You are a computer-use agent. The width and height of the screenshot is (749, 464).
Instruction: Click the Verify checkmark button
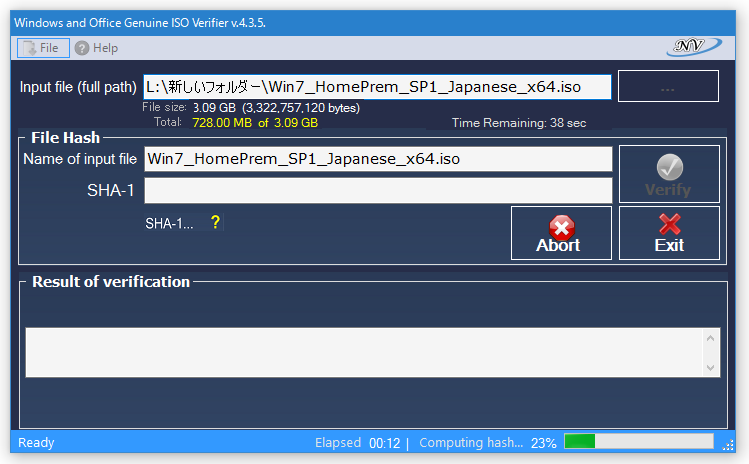pos(669,174)
